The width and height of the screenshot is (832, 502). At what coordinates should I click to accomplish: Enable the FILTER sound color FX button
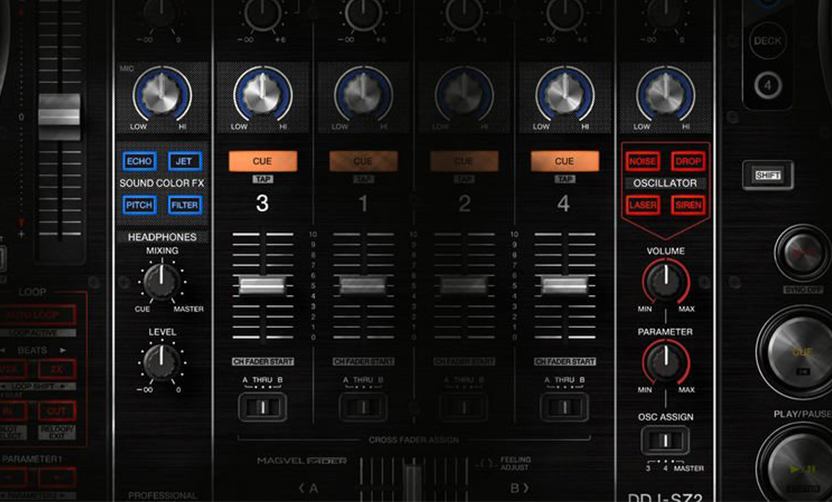coord(185,205)
